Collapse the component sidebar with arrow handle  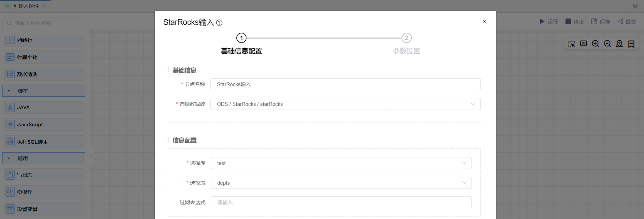pos(91,156)
